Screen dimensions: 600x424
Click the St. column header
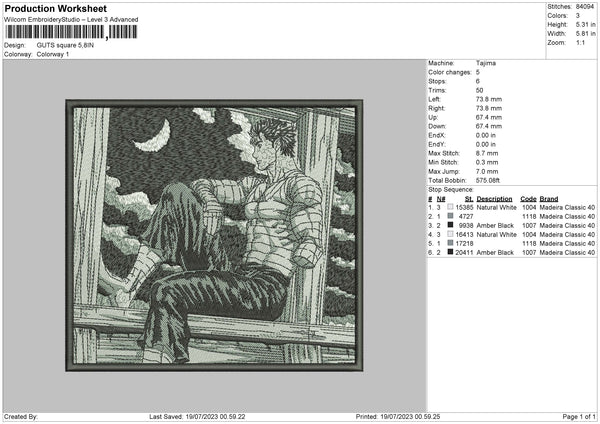[x=469, y=199]
